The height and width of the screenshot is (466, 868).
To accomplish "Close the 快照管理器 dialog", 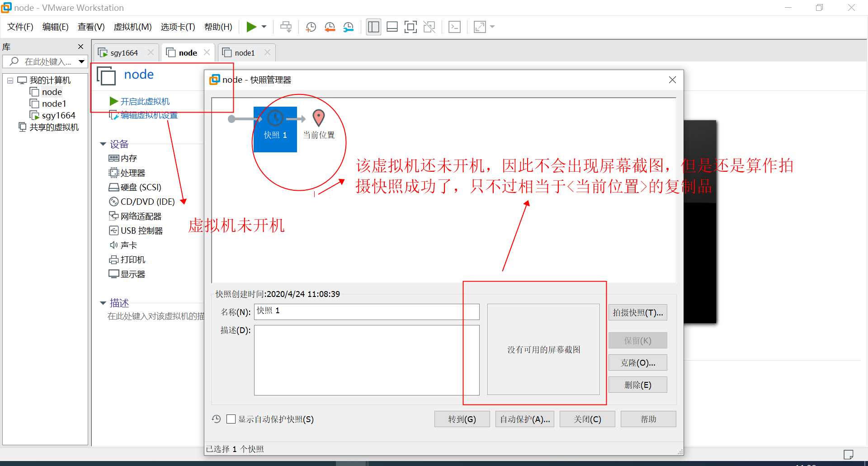I will pos(672,80).
